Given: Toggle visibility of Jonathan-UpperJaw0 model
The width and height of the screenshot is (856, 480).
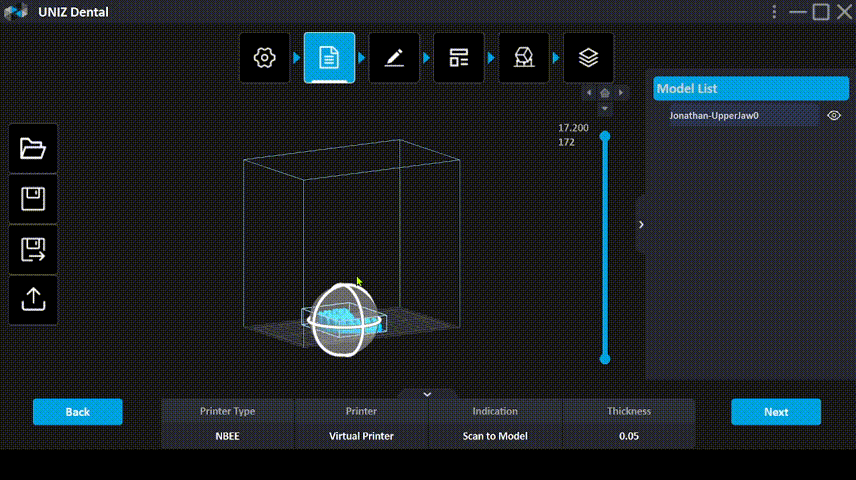Looking at the screenshot, I should point(834,116).
